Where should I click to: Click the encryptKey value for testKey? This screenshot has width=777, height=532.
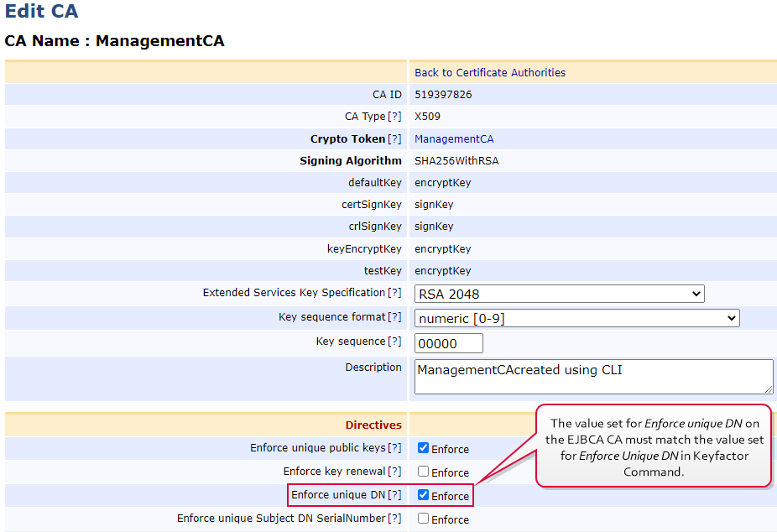[x=442, y=271]
